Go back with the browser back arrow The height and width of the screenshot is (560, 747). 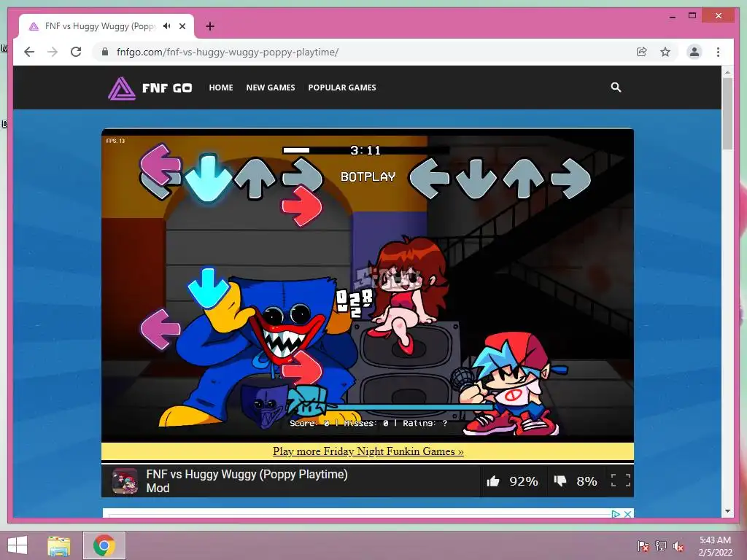click(x=29, y=52)
